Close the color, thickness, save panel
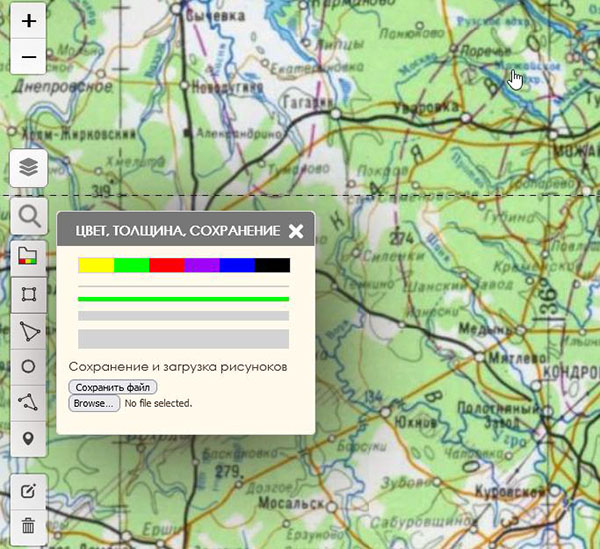This screenshot has height=549, width=600. tap(296, 231)
